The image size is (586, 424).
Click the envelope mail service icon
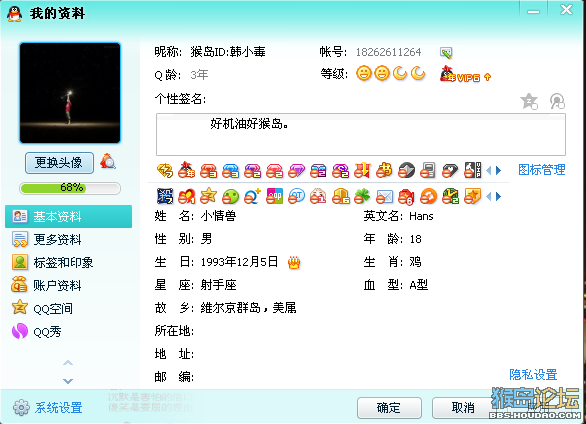[384, 196]
